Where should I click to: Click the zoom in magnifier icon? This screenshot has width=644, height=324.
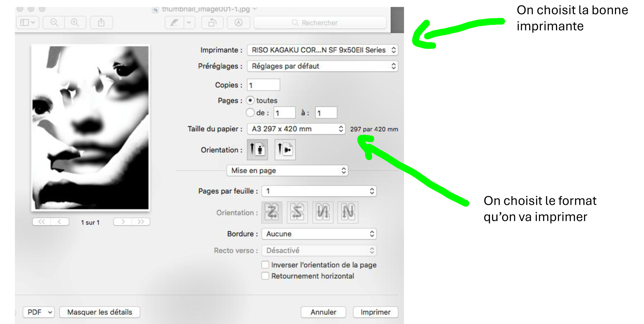point(75,23)
